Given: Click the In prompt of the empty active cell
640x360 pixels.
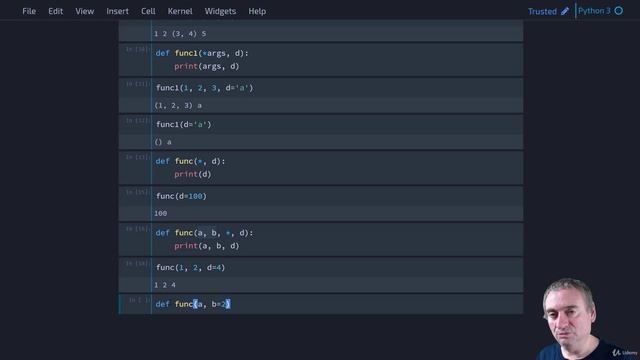Looking at the screenshot, I should point(139,300).
